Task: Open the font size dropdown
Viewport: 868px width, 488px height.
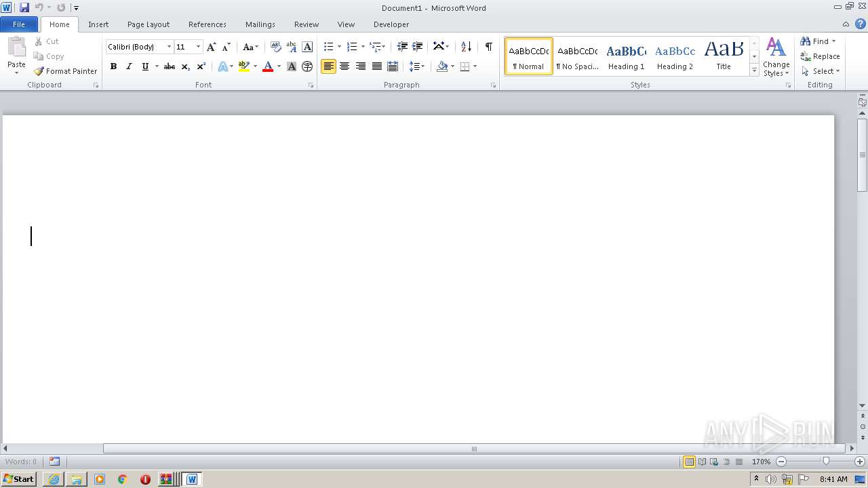Action: pos(198,47)
